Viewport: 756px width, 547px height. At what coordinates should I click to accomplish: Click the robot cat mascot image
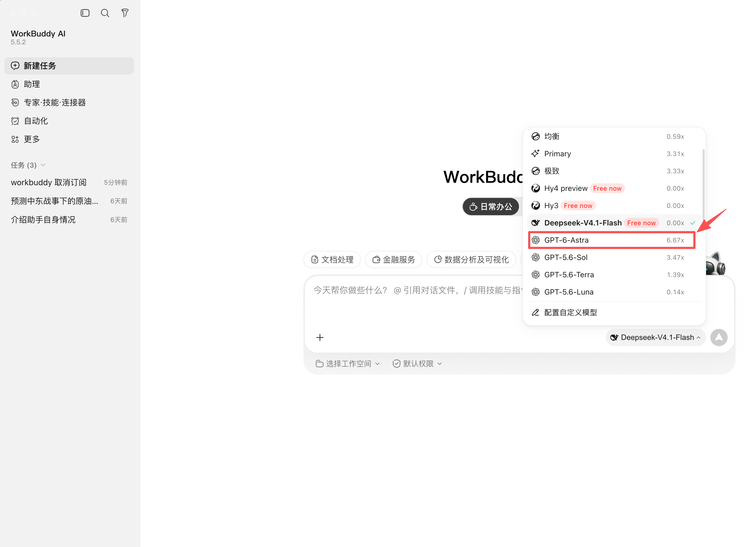pos(716,263)
